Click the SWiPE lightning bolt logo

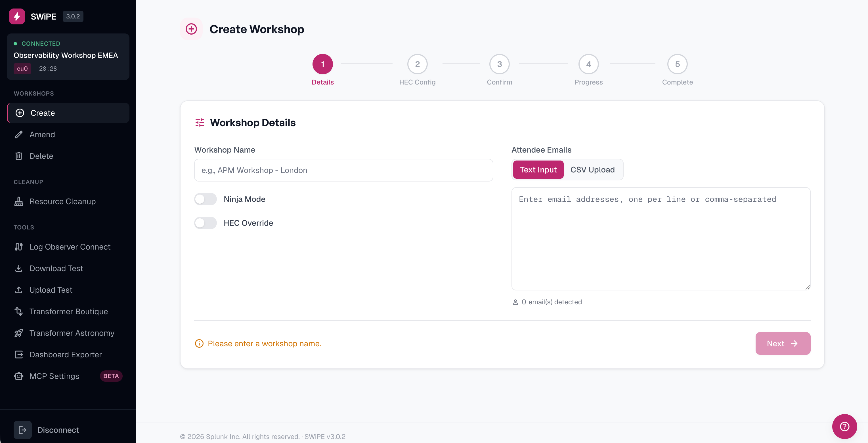[17, 16]
